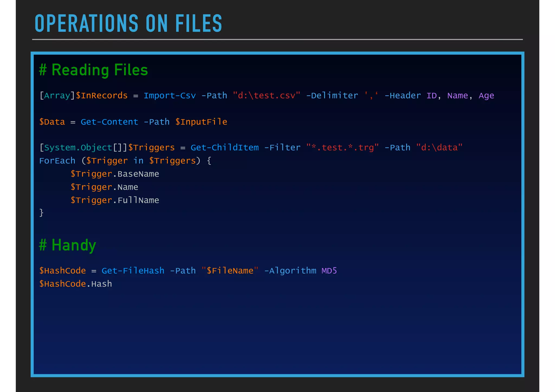
Task: Click the 'in' keyword of the ForEach
Action: coord(138,161)
